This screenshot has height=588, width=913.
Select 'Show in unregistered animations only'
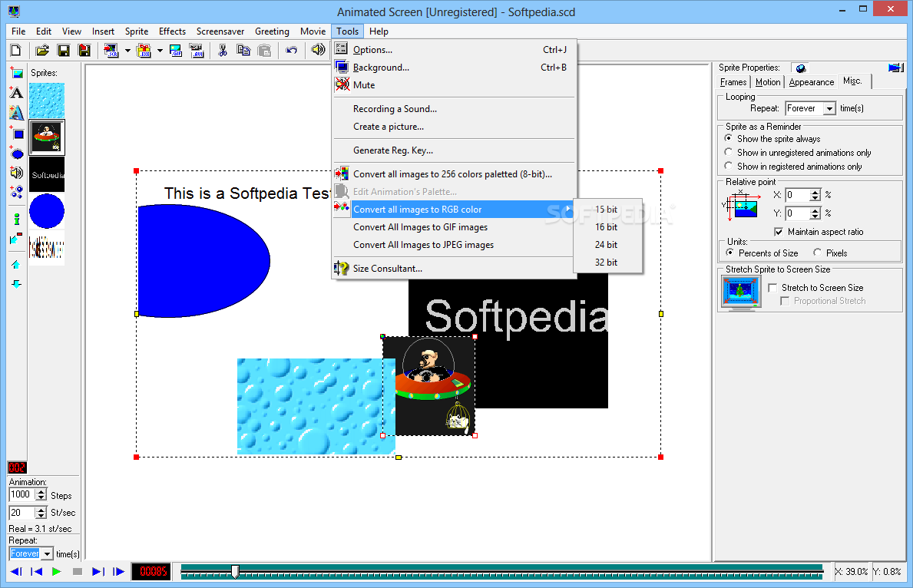coord(729,152)
